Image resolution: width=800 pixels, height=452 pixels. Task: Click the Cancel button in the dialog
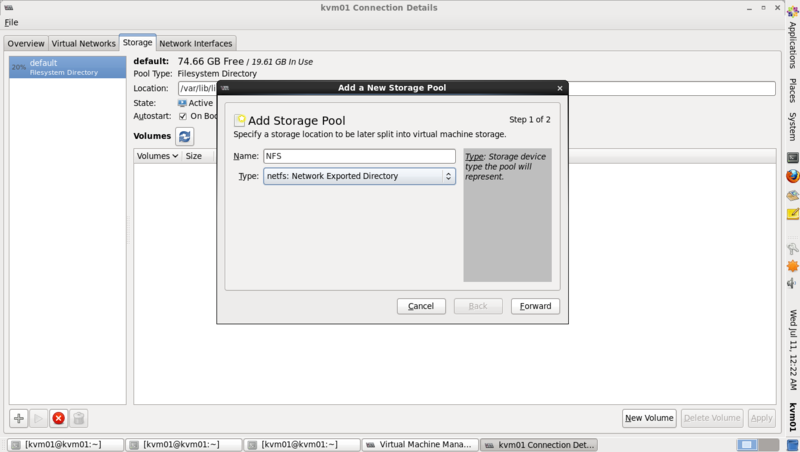[x=421, y=306]
